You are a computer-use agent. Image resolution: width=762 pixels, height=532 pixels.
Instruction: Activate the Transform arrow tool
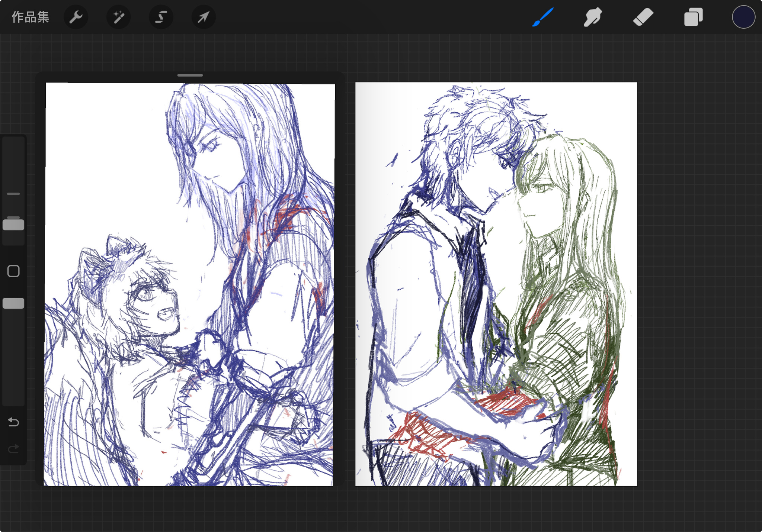tap(204, 17)
